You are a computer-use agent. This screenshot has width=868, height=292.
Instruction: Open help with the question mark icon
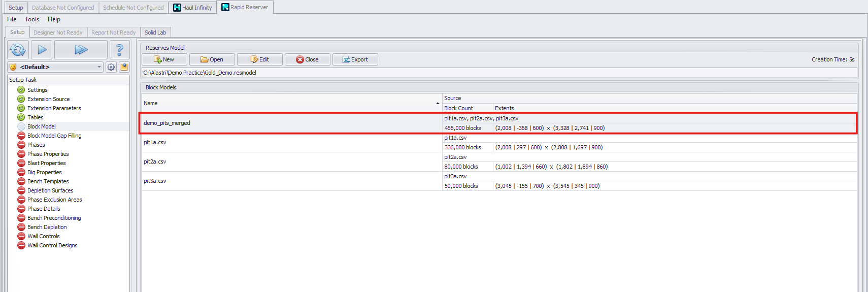(x=120, y=50)
